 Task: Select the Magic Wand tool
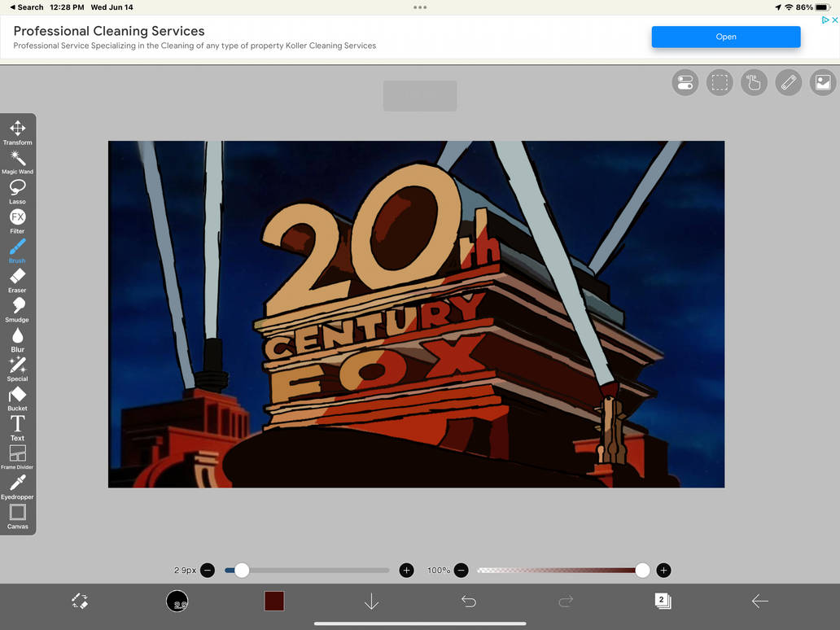(x=17, y=162)
